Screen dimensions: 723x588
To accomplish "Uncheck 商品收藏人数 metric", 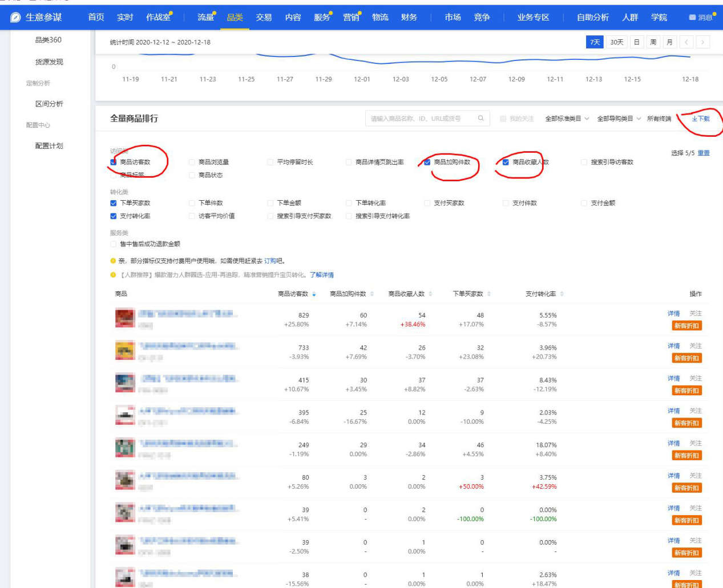I will (x=506, y=163).
